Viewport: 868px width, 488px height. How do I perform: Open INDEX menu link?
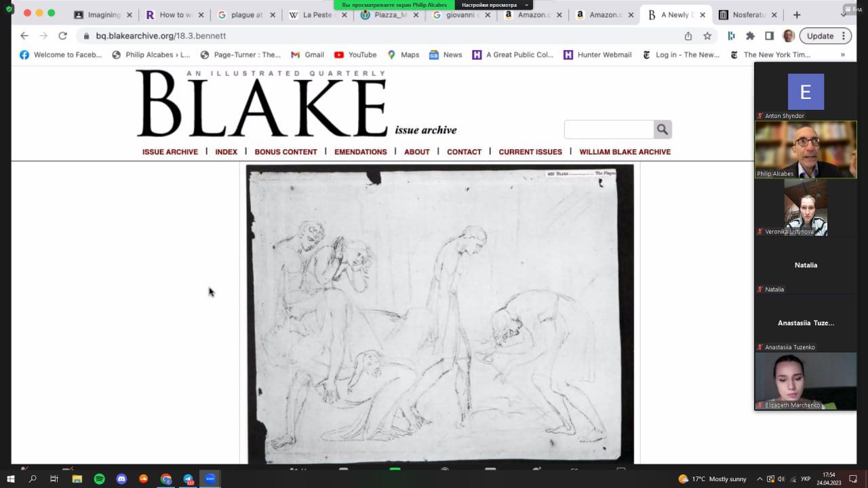tap(226, 152)
